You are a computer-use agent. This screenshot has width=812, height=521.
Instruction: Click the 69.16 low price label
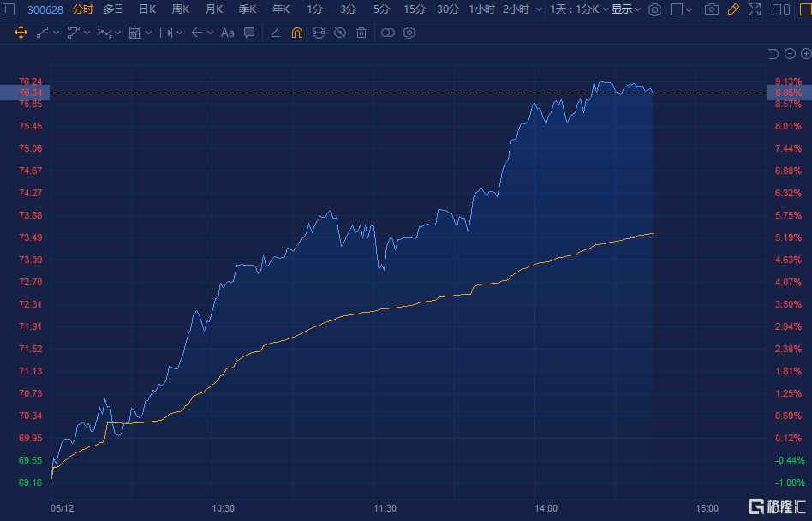31,482
